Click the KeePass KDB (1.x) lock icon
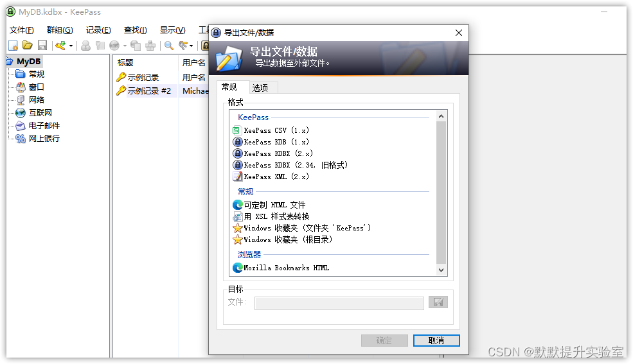Viewport: 633px width, 364px height. pos(237,143)
